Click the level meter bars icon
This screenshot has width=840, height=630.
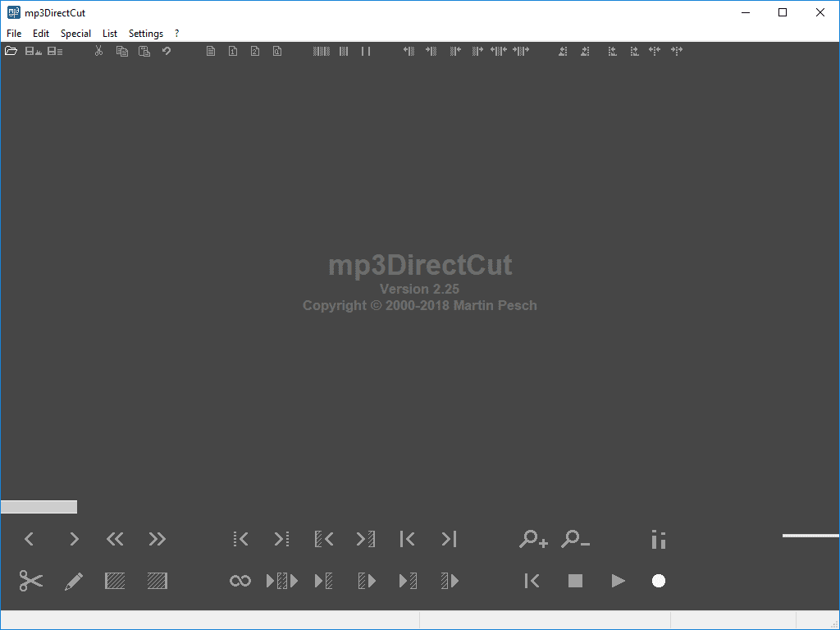pyautogui.click(x=659, y=540)
